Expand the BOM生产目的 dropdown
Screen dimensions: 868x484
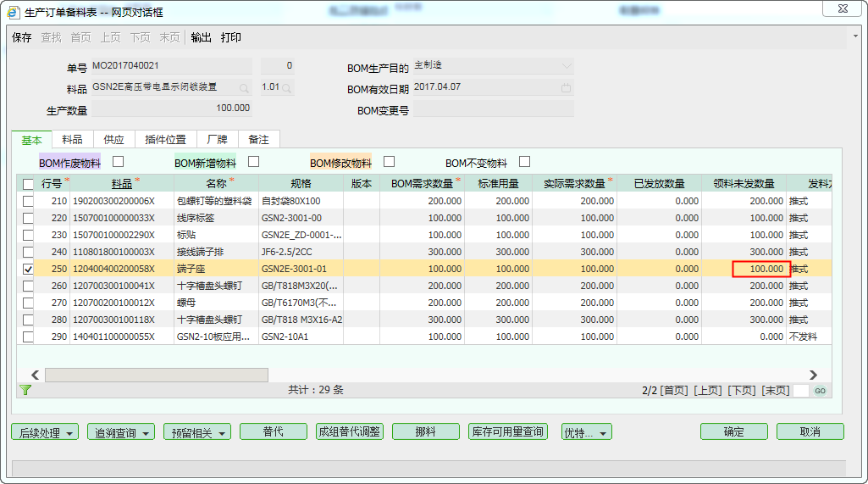[566, 66]
